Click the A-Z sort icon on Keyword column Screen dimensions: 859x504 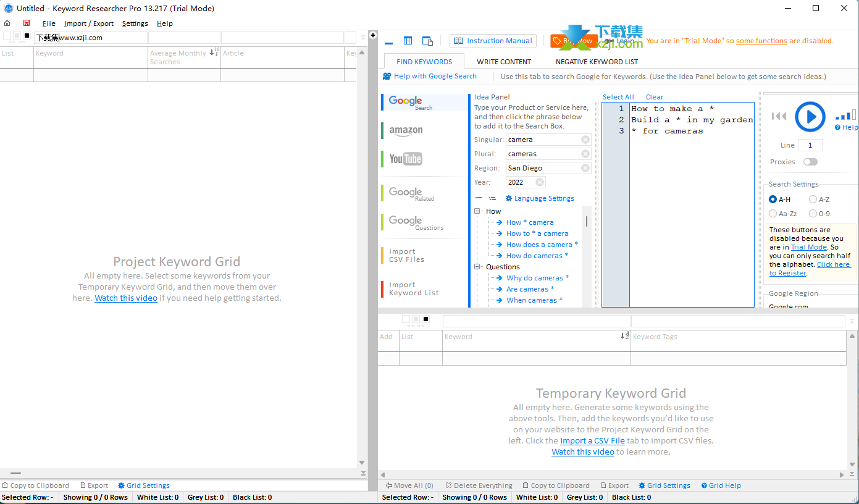tap(624, 336)
